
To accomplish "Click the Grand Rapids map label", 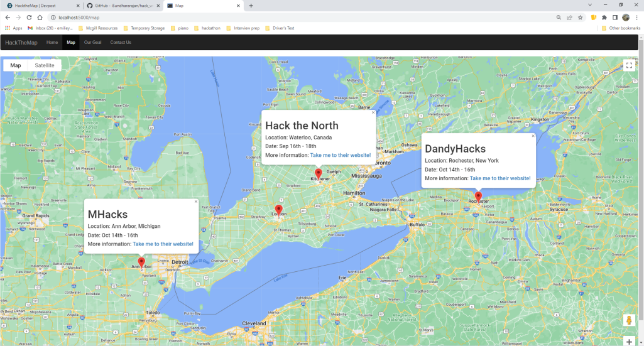I will point(36,215).
